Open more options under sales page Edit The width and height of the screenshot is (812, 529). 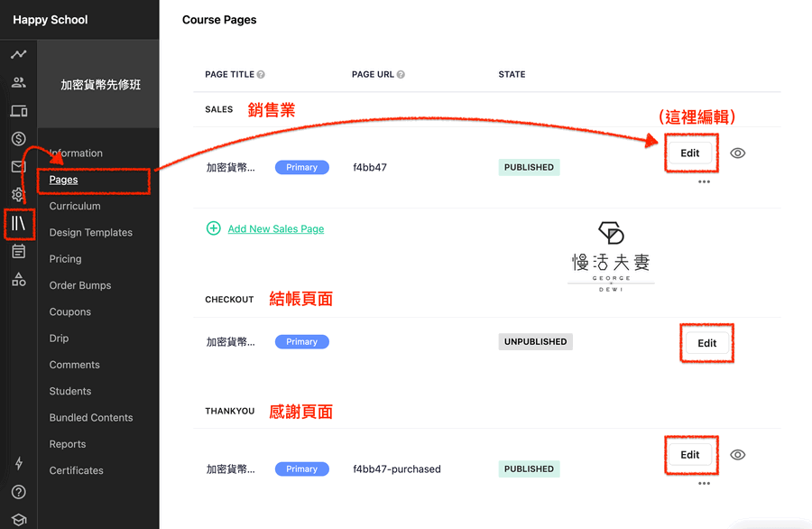pos(704,181)
